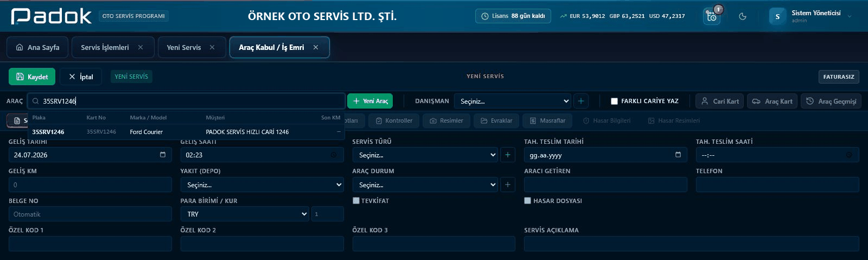
Task: Select the Araç Kabul / İş Emri tab
Action: (x=271, y=47)
